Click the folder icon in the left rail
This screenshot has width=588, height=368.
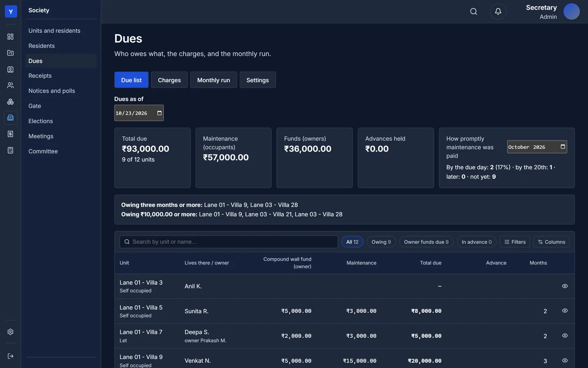[x=11, y=53]
